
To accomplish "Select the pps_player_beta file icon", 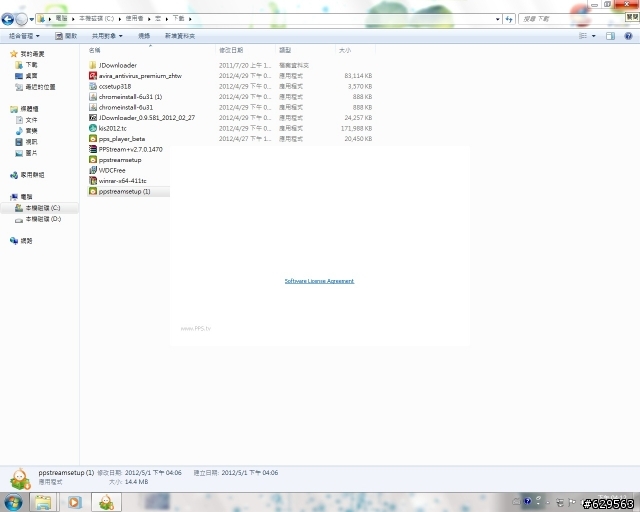I will [93, 139].
